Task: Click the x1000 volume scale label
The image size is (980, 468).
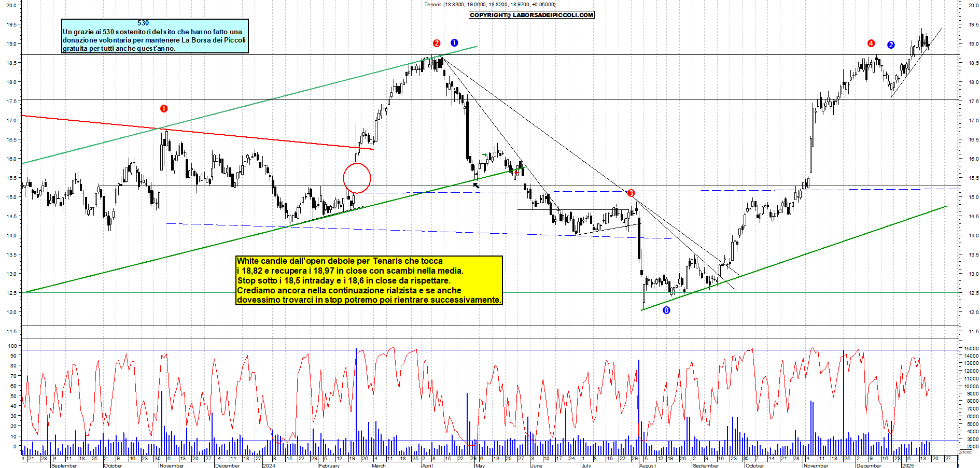Action: 966,452
